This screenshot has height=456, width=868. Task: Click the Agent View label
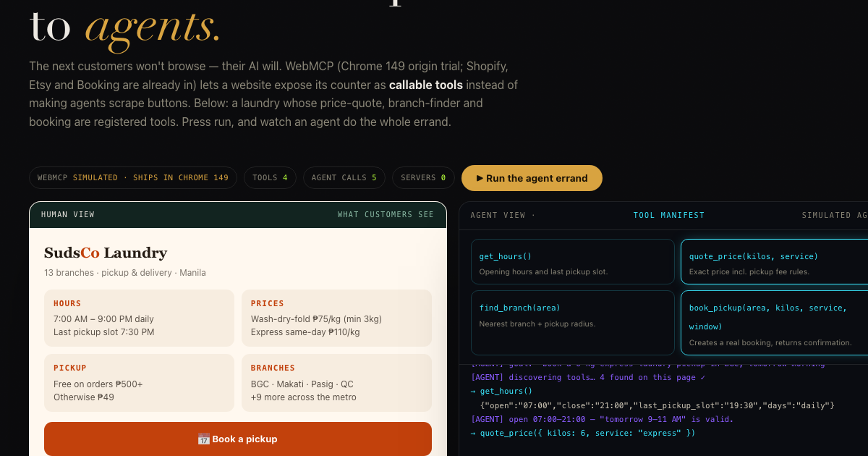pyautogui.click(x=503, y=215)
